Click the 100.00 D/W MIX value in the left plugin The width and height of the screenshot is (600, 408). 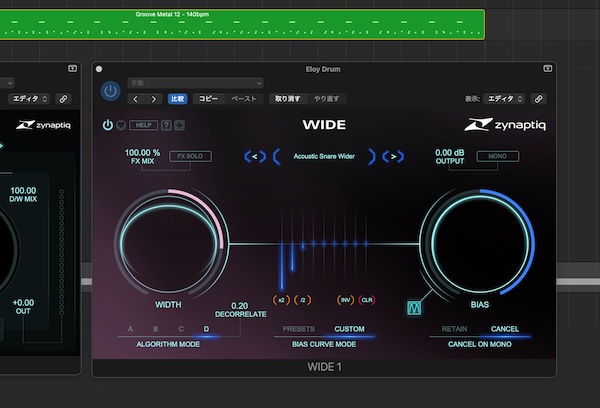click(x=23, y=191)
